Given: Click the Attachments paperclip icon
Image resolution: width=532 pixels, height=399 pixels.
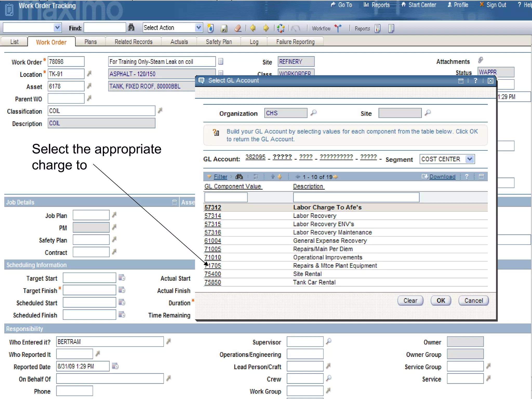Looking at the screenshot, I should (x=480, y=61).
